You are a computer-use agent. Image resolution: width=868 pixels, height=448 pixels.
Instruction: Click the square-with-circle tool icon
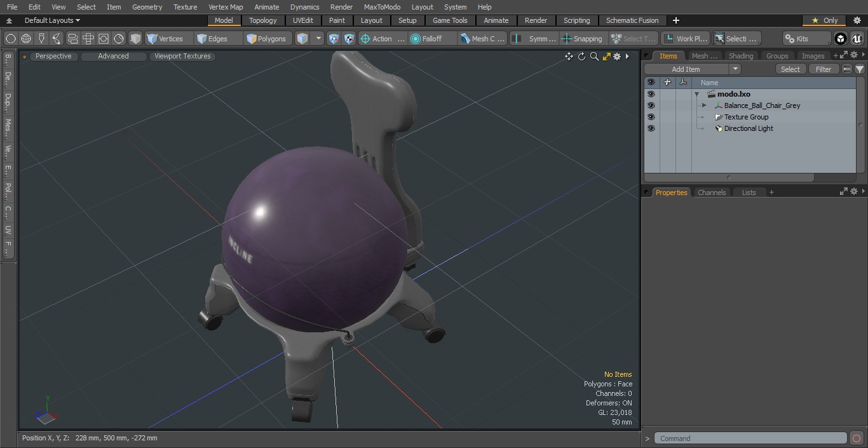coord(103,39)
